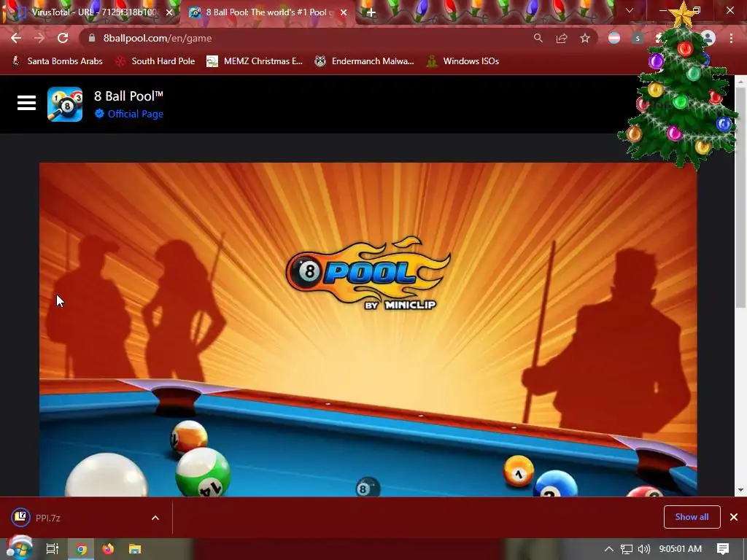Launch Firefox from the taskbar
This screenshot has height=560, width=747.
point(108,549)
